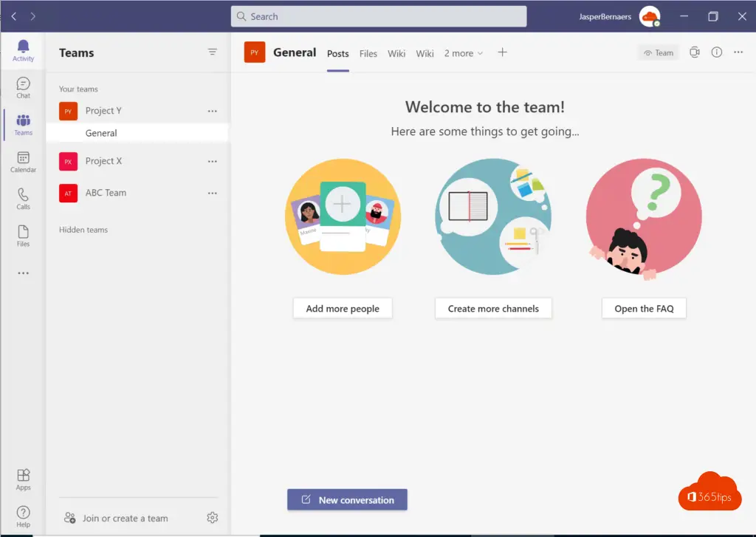The height and width of the screenshot is (537, 756).
Task: Expand the '2 more' tabs dropdown
Action: tap(464, 53)
